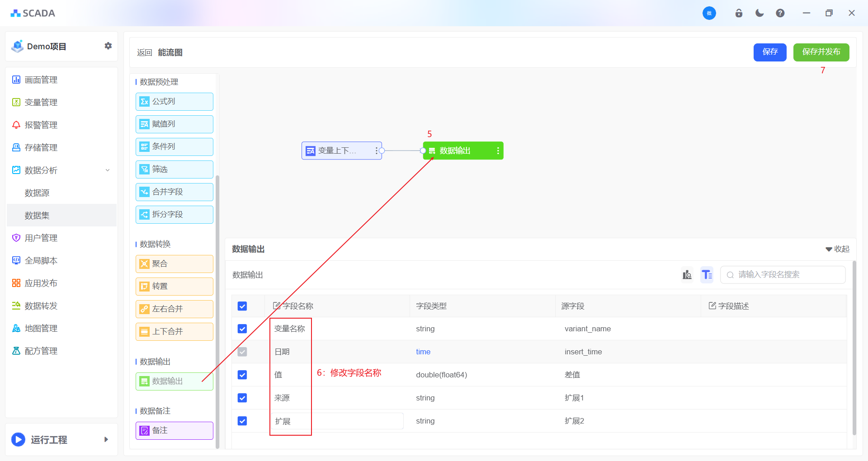
Task: Expand the 运行工程 arrow
Action: tap(106, 439)
